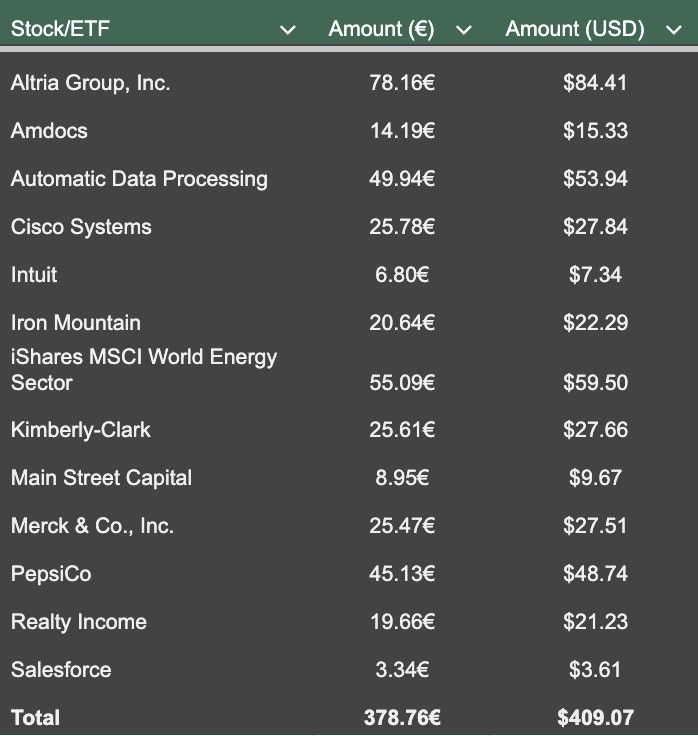Select the Main Street Capital cell
The image size is (698, 736).
coord(101,478)
